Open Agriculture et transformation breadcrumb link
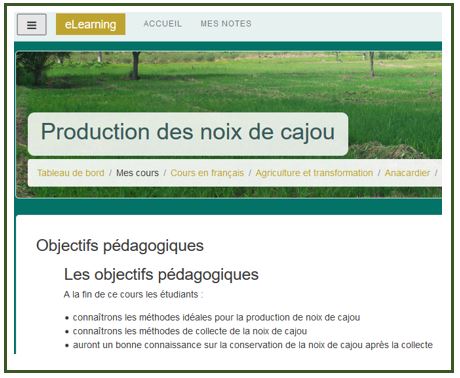The height and width of the screenshot is (378, 460). [314, 173]
